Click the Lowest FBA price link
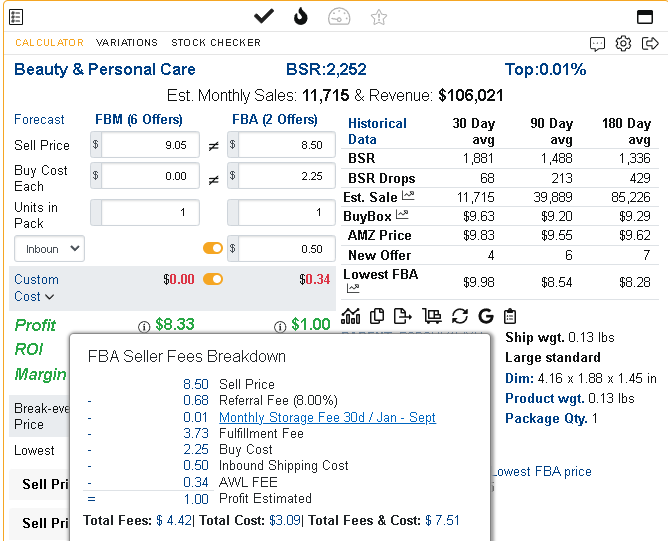668x541 pixels. coord(541,472)
